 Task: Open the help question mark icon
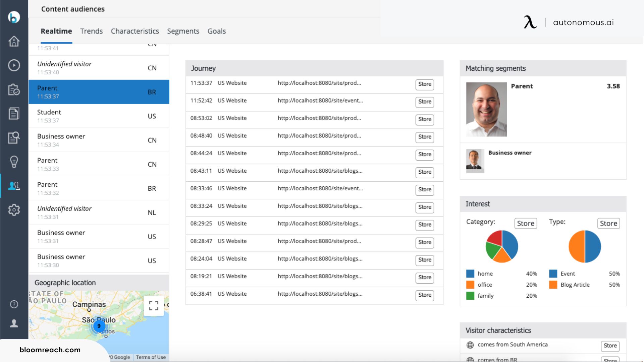(x=14, y=304)
